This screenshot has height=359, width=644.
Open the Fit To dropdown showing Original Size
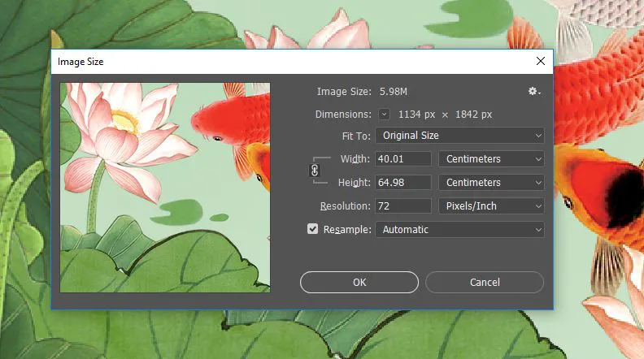pos(459,136)
